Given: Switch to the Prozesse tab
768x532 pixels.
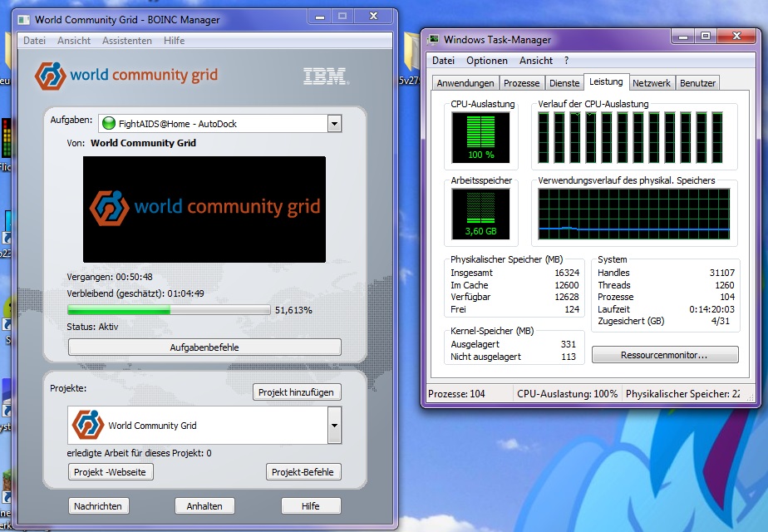Looking at the screenshot, I should [x=522, y=83].
